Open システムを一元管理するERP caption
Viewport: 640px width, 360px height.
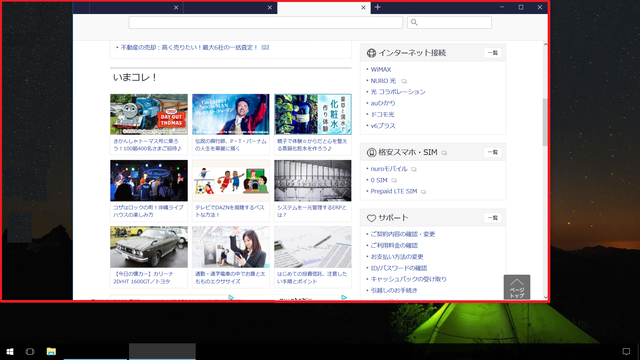coord(312,211)
